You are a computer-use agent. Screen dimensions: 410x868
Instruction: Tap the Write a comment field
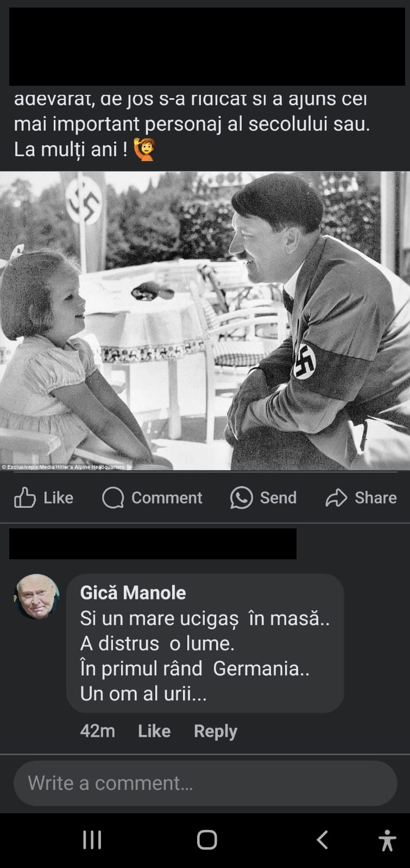(205, 783)
